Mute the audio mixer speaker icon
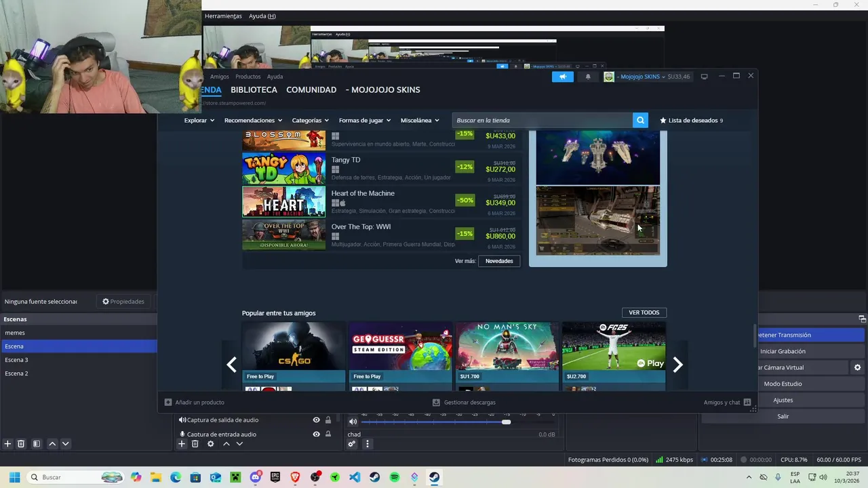Screen dimensions: 868x488 [x=353, y=422]
